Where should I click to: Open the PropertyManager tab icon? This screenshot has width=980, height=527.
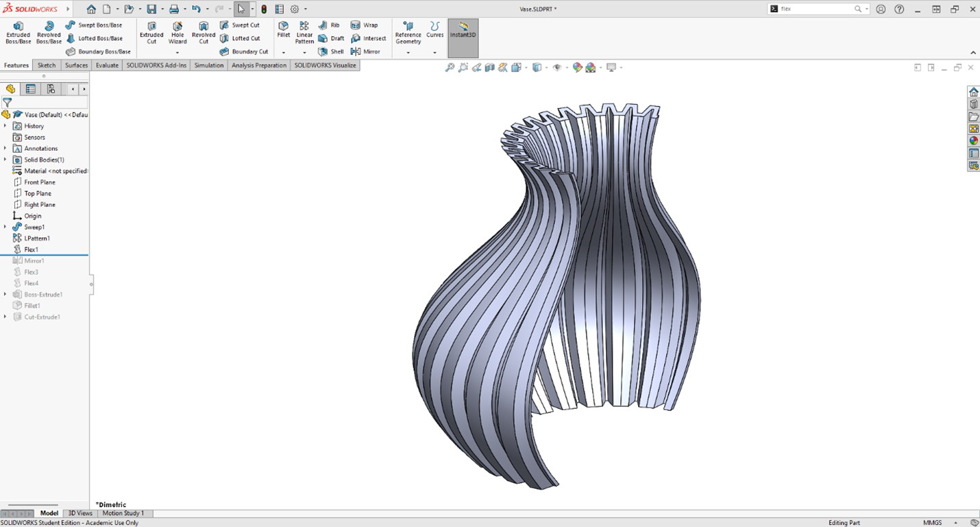pos(31,89)
